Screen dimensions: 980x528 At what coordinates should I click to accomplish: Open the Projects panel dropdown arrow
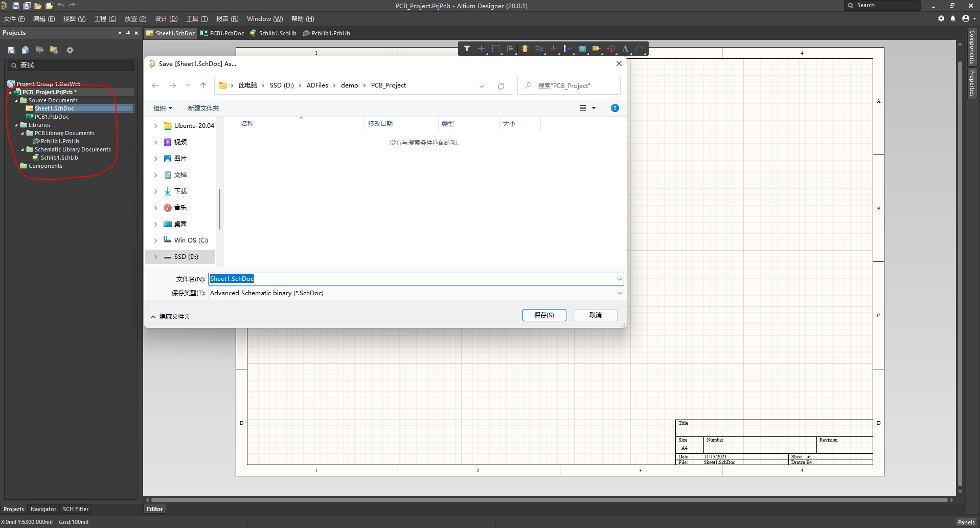pos(120,33)
